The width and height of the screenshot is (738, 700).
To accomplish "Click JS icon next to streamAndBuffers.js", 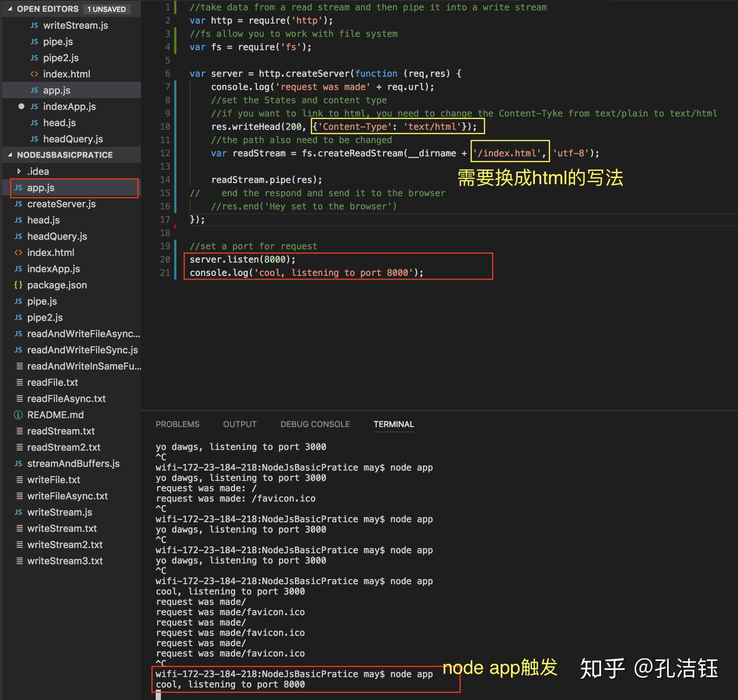I will 18,464.
